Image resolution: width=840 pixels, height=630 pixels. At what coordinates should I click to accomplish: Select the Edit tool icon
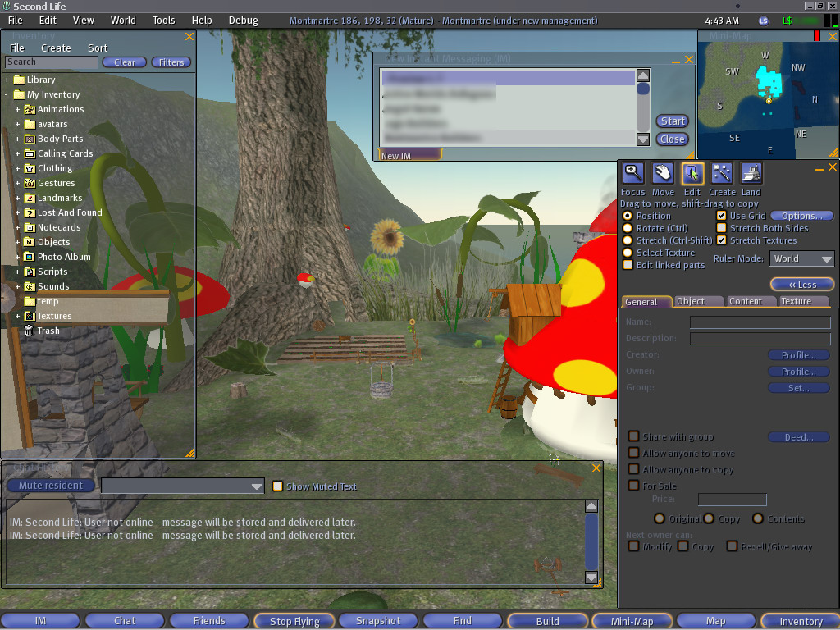click(692, 174)
